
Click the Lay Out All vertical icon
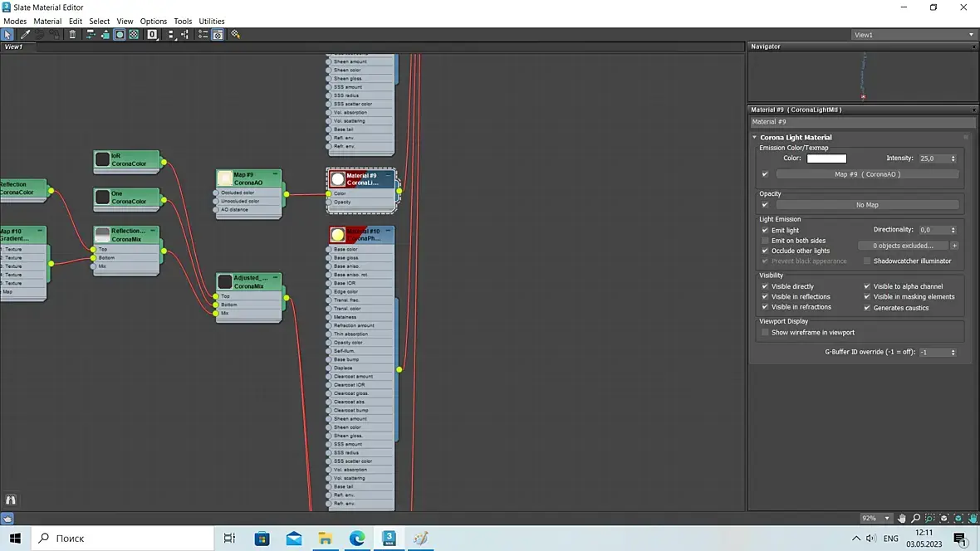[171, 35]
